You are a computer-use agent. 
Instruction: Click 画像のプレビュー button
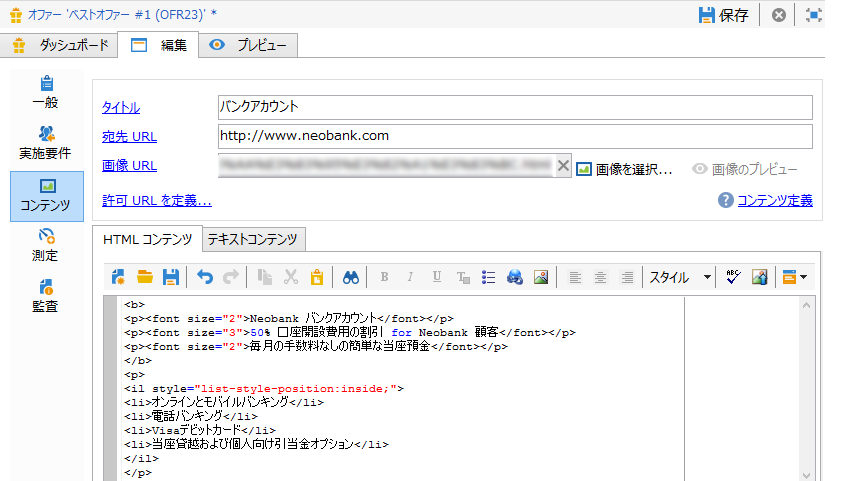(x=745, y=169)
